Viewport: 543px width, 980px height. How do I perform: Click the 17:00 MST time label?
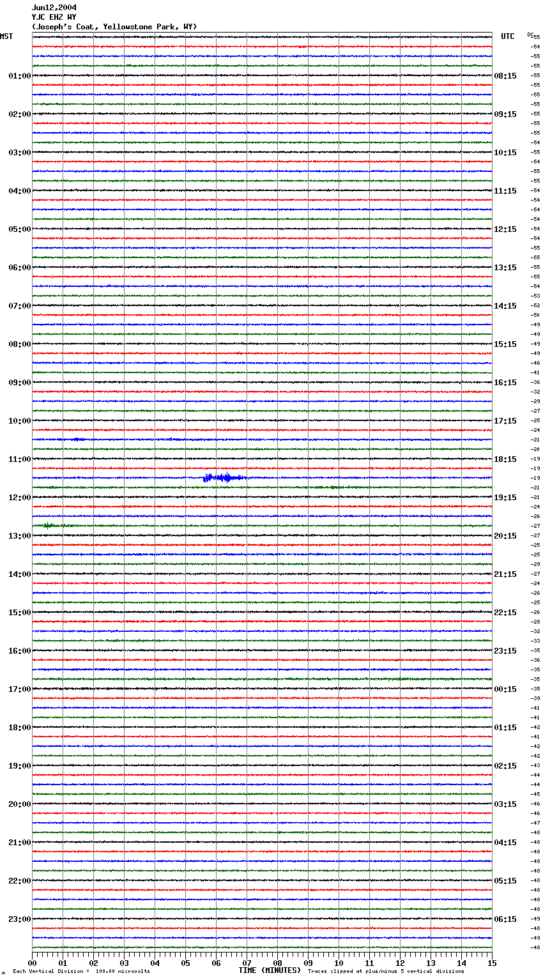20,689
